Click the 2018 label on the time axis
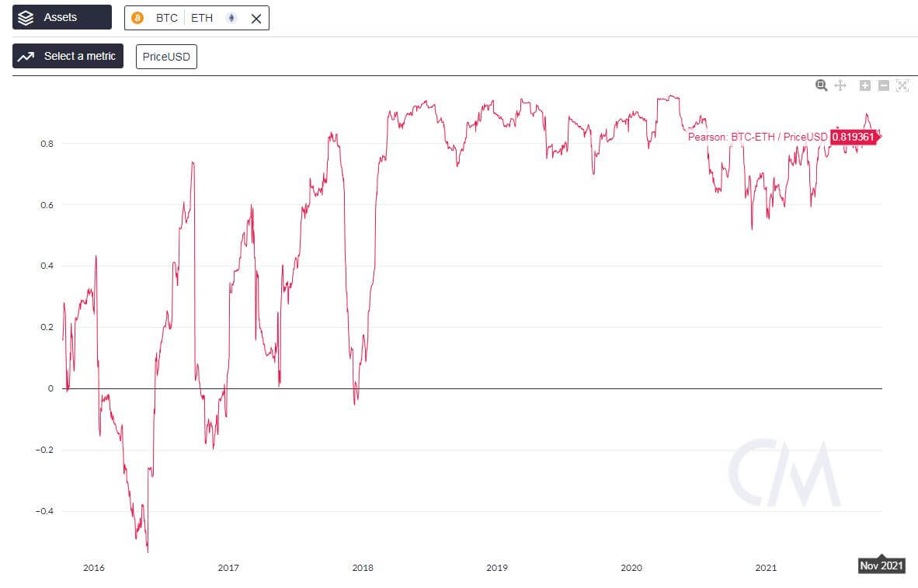918x588 pixels. [362, 568]
